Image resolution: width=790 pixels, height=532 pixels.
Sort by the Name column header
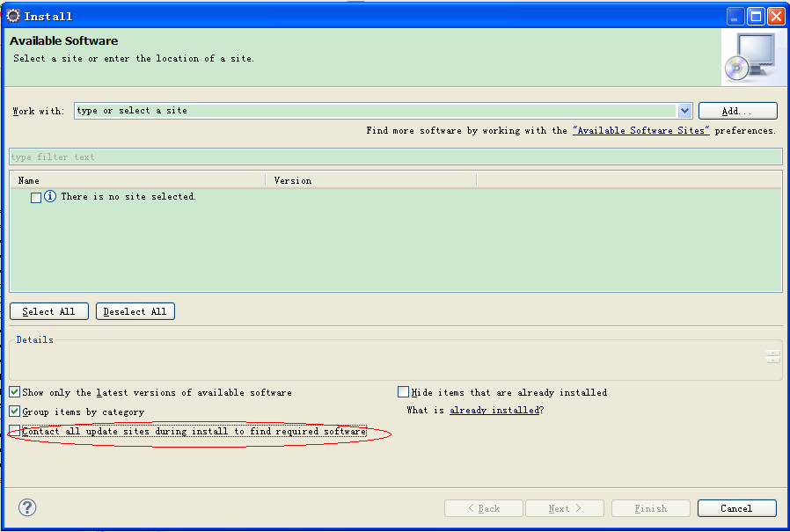[137, 180]
